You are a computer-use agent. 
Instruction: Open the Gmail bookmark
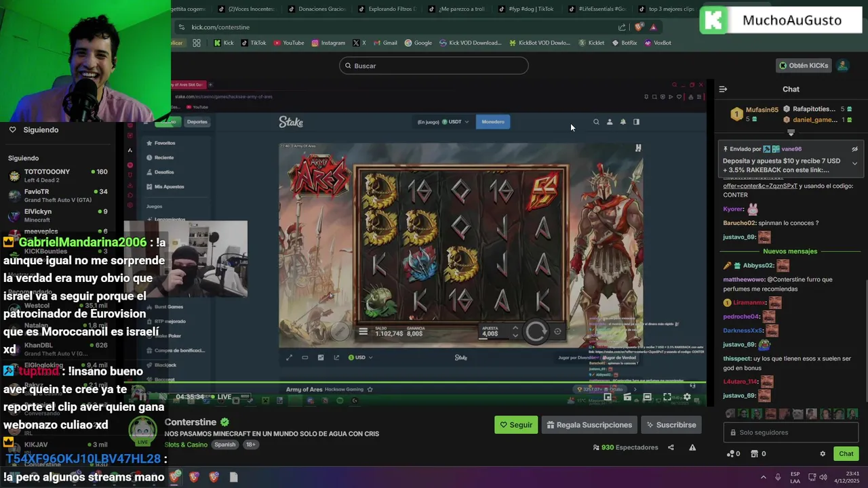pos(385,43)
